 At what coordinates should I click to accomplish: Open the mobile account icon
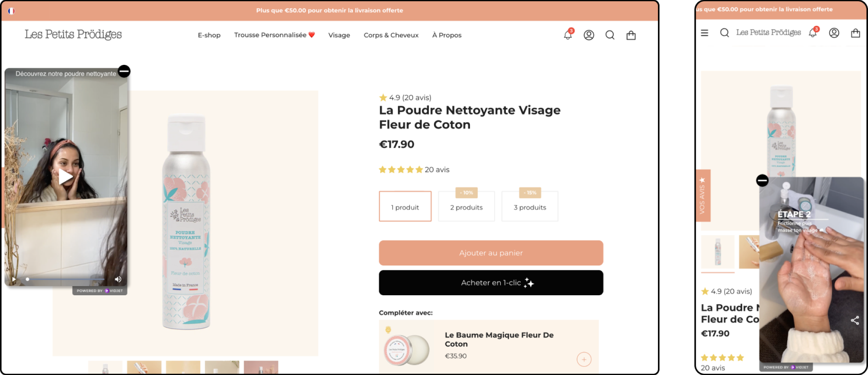point(834,33)
